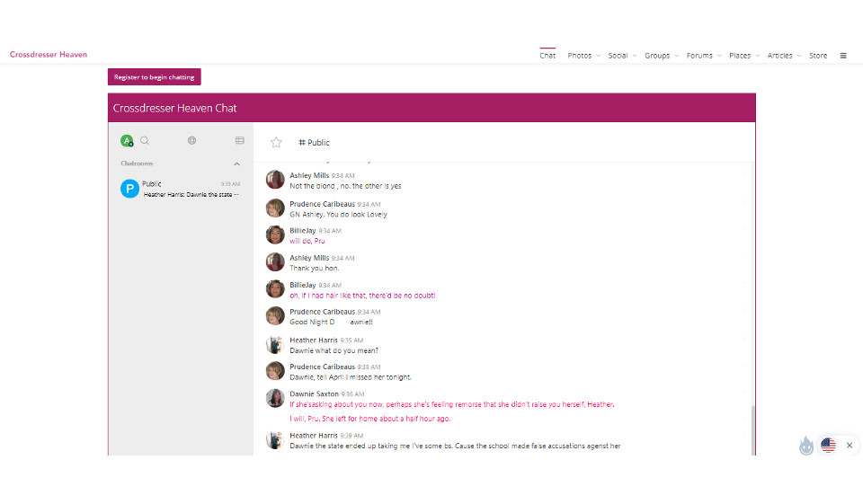Open the hamburger menu in top navigation

[x=843, y=56]
